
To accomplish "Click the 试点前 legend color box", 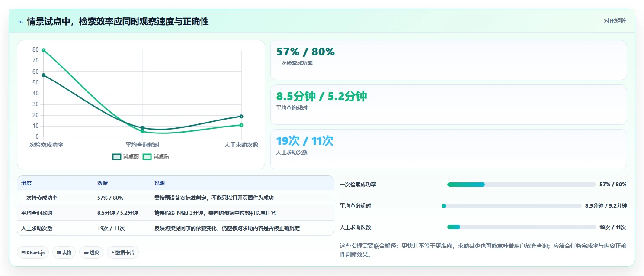I will pos(117,156).
